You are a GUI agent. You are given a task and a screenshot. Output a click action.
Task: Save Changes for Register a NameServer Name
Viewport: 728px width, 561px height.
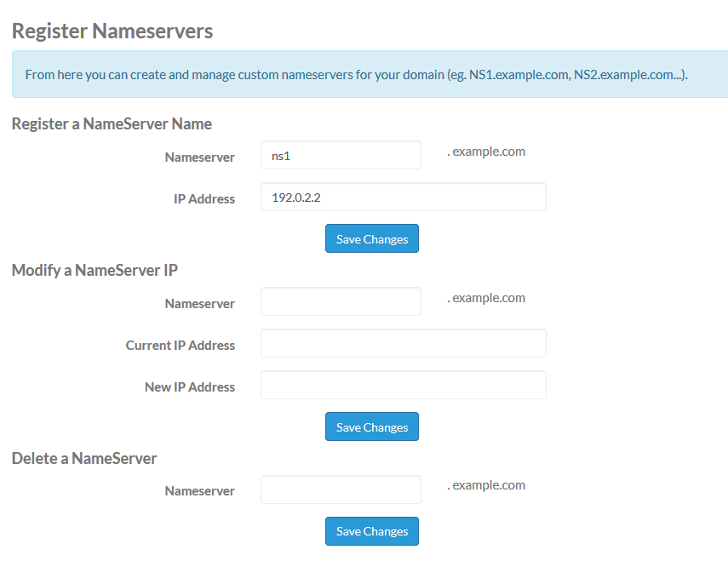pyautogui.click(x=372, y=238)
